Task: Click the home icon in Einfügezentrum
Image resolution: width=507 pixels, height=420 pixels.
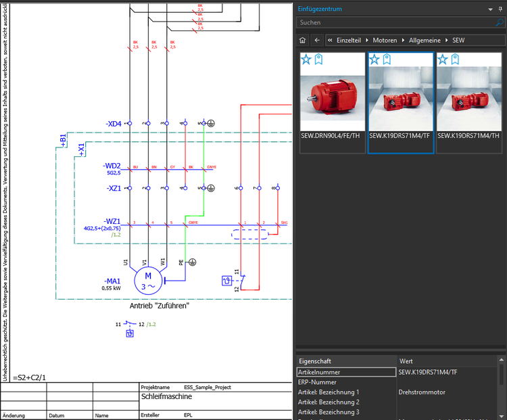Action: pos(303,41)
